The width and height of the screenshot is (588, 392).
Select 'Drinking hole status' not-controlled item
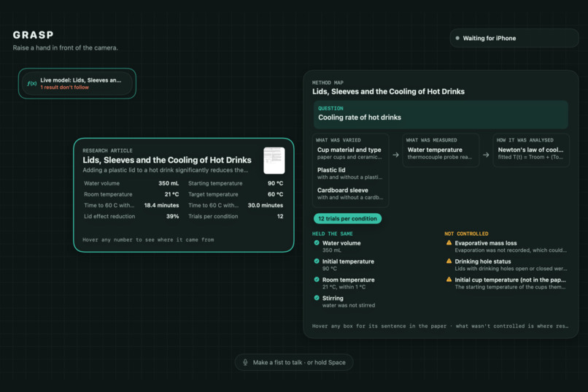coord(506,265)
